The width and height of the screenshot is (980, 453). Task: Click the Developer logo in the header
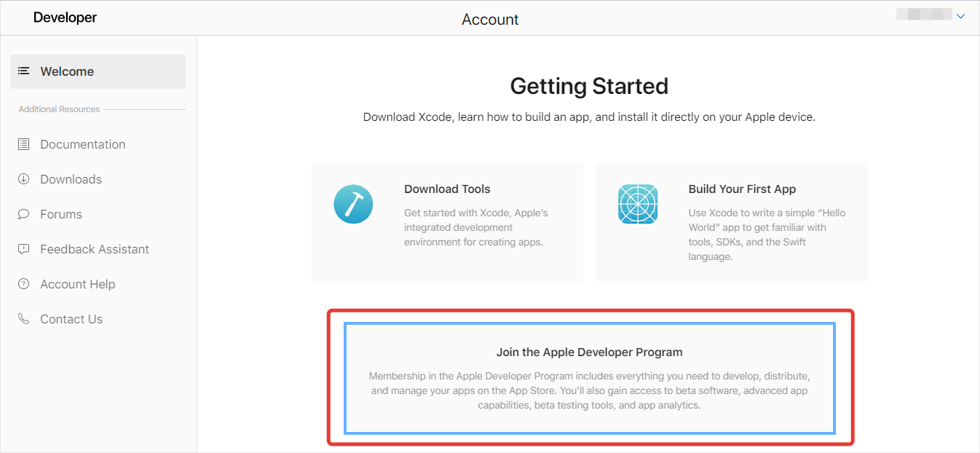click(x=64, y=17)
